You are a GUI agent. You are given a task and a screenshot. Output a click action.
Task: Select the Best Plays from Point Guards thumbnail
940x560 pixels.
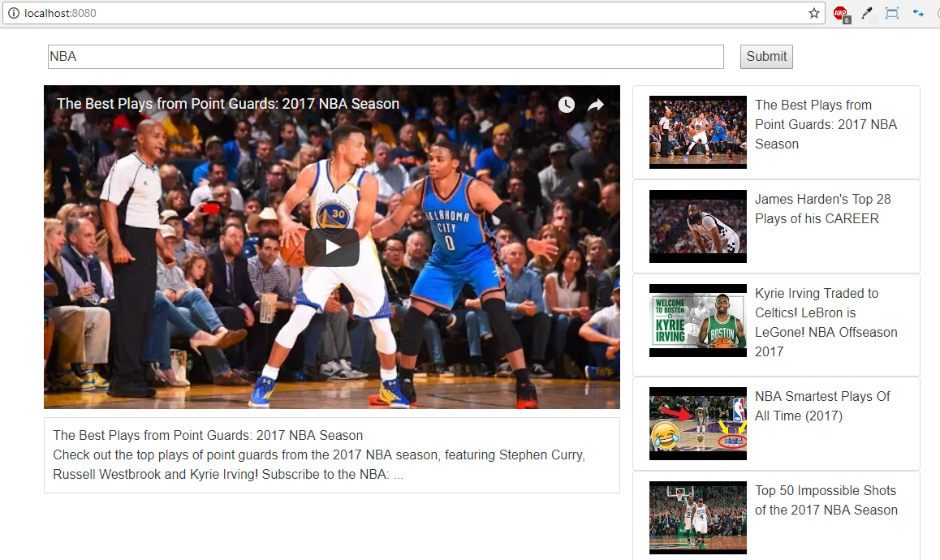tap(698, 132)
